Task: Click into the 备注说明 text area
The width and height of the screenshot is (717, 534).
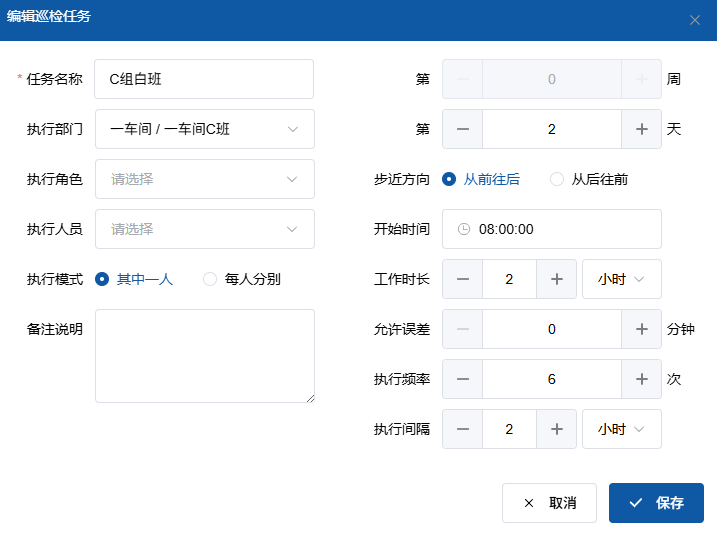Action: point(205,355)
